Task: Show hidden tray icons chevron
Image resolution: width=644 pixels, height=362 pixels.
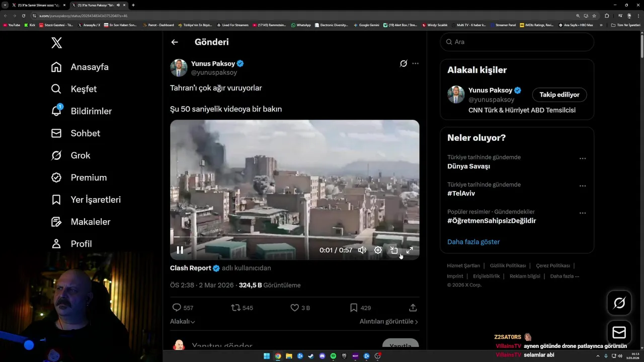Action: pos(598,356)
